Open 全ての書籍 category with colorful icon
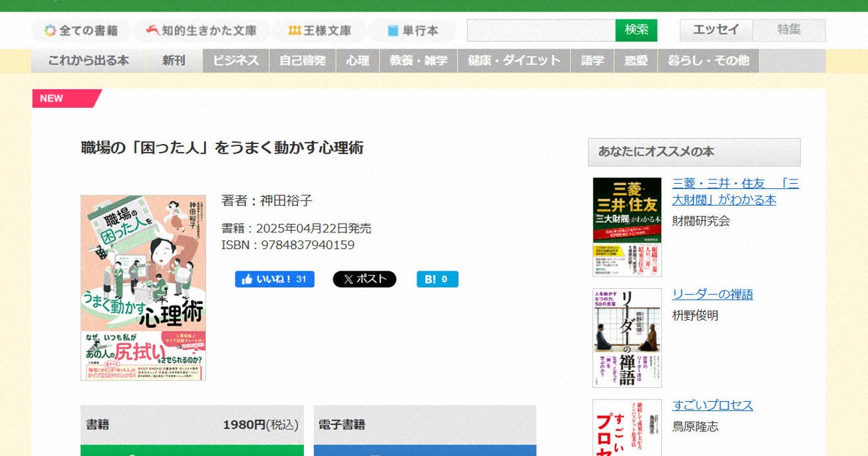The width and height of the screenshot is (868, 456). click(x=81, y=30)
